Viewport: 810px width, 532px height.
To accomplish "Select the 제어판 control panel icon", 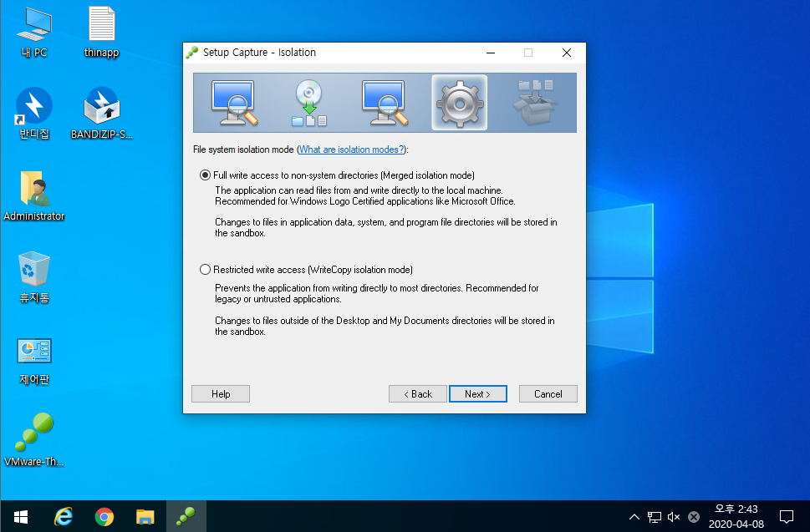I will point(34,360).
